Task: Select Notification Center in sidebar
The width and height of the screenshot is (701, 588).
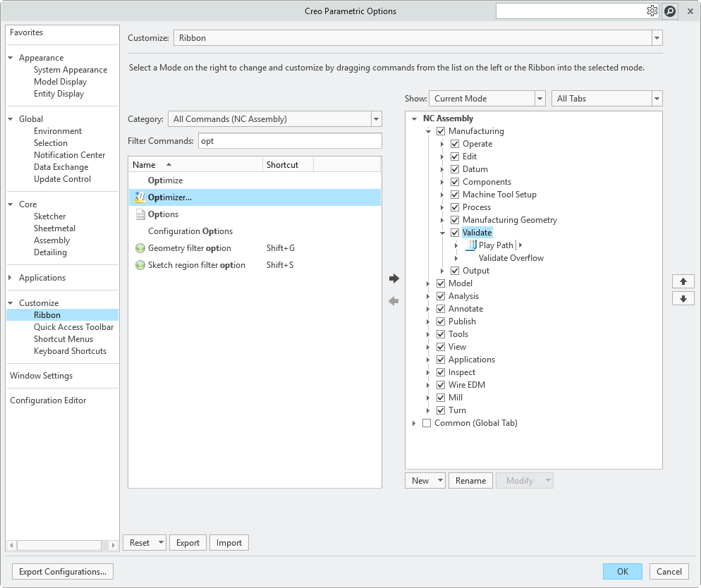Action: click(69, 154)
